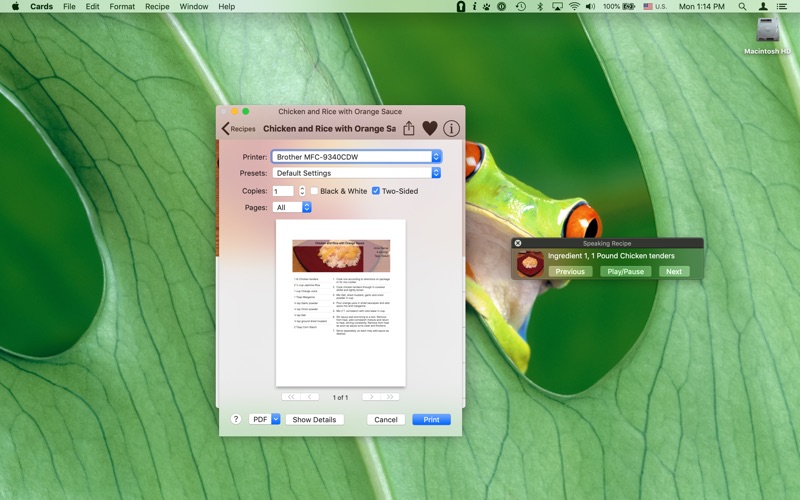
Task: Click the print preview page thumbnail
Action: coord(341,303)
